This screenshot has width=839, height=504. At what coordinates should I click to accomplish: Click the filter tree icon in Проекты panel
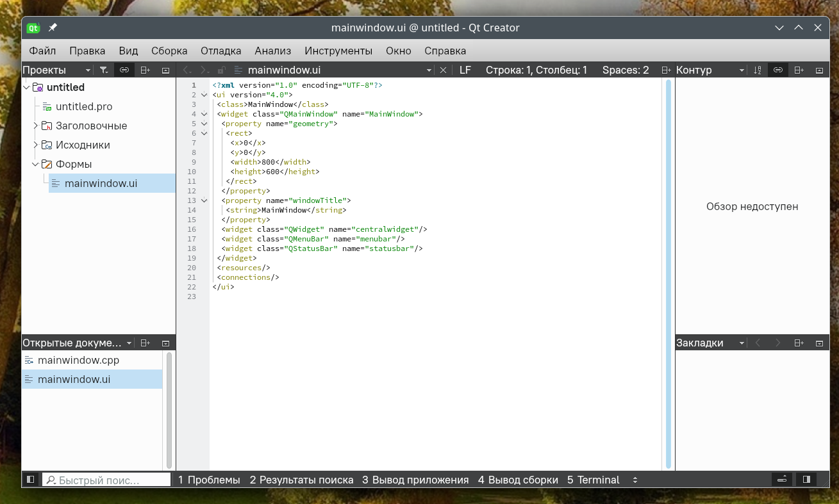(104, 70)
